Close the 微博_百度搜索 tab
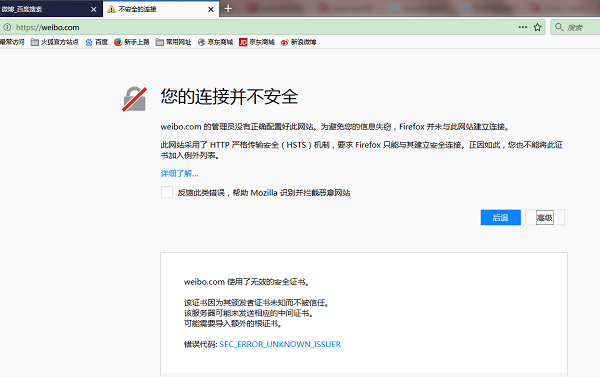The image size is (600, 377). coord(94,9)
